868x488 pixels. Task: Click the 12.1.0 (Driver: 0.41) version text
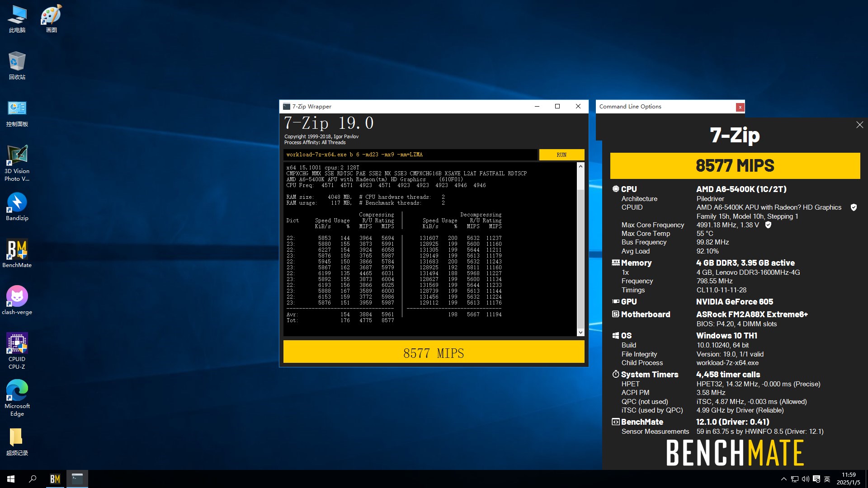(x=733, y=422)
